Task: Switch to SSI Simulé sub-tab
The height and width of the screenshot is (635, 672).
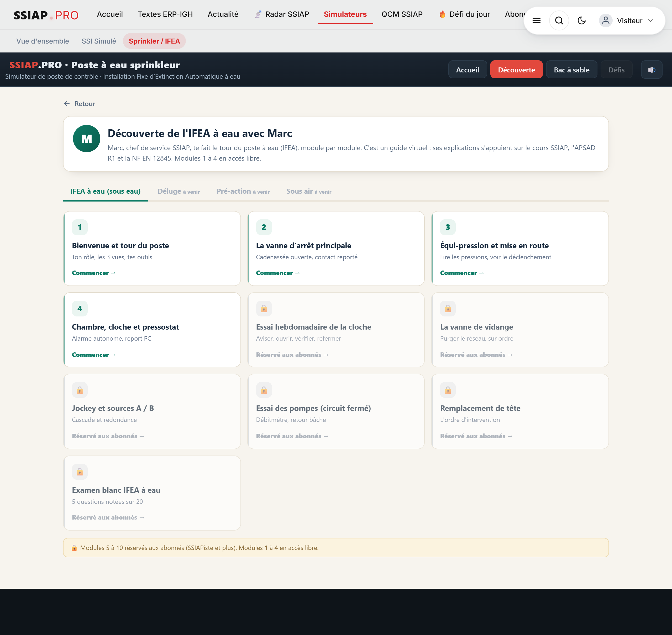Action: (99, 41)
